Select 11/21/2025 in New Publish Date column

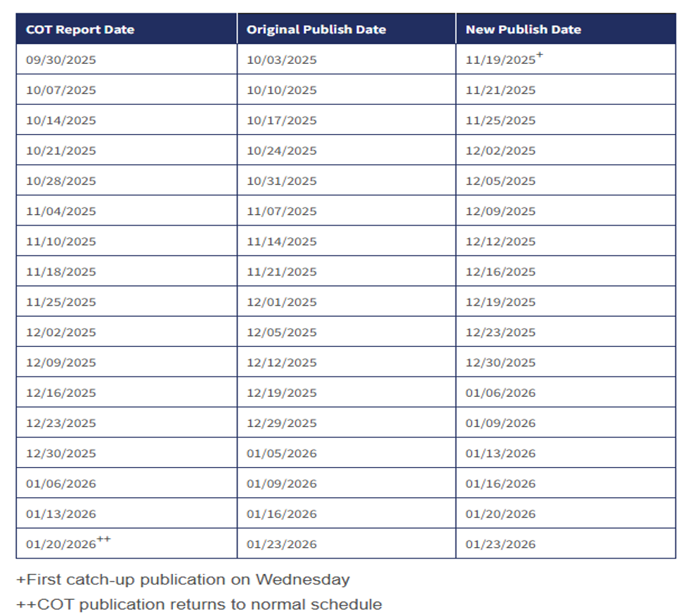(x=500, y=90)
